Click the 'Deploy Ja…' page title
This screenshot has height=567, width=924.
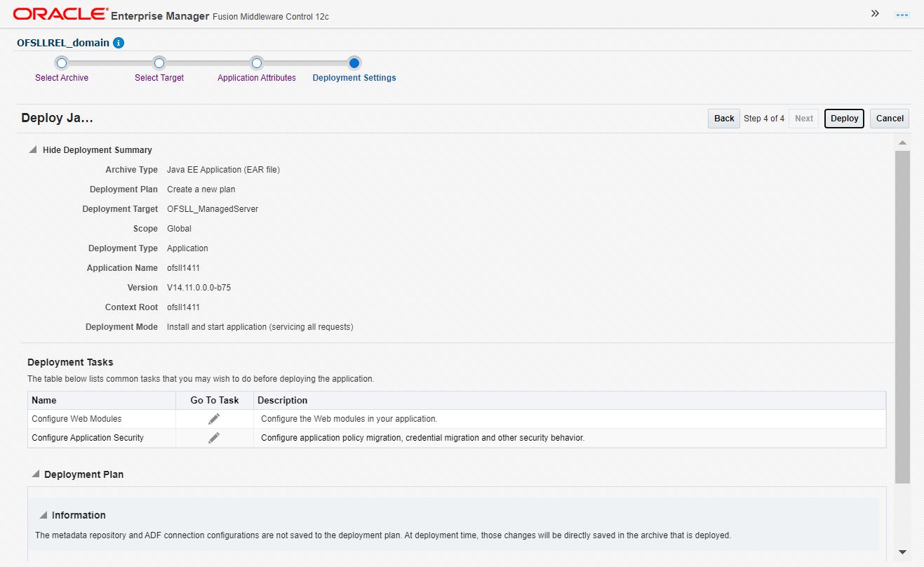(58, 118)
